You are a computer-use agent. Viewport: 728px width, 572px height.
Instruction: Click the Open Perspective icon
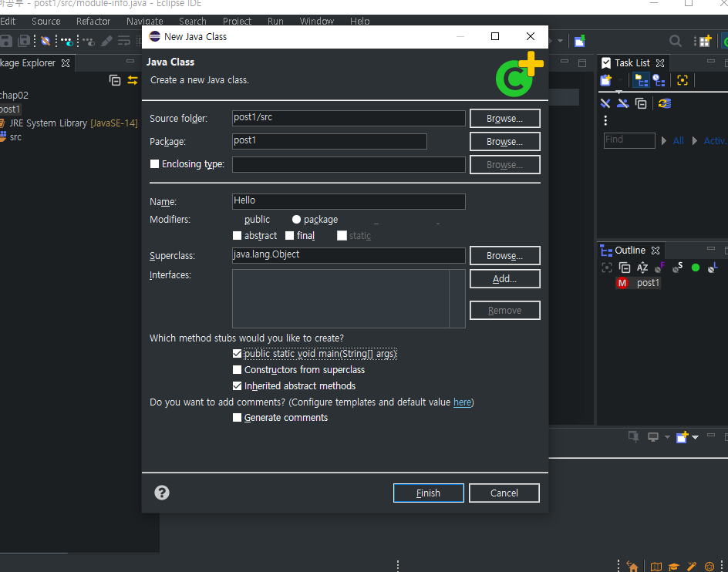(705, 42)
